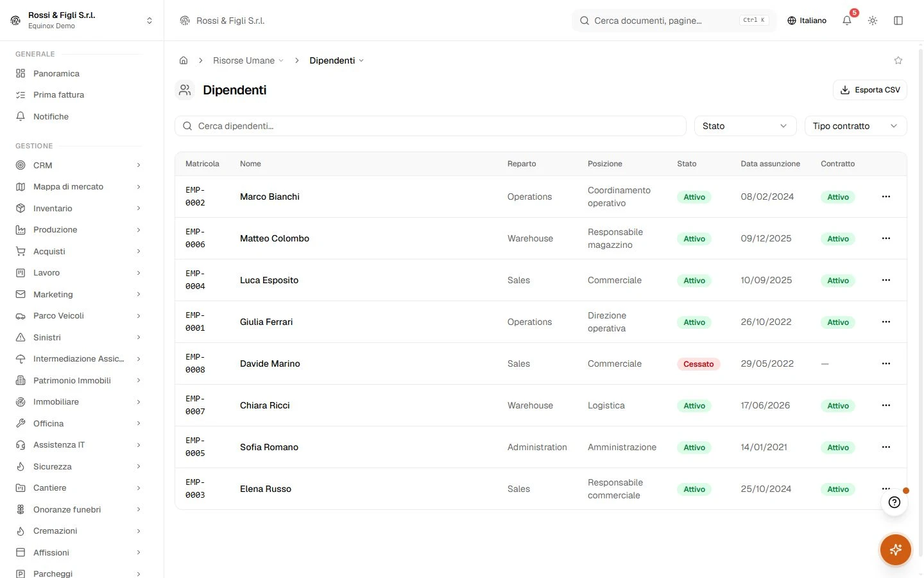Open Onoranze funebri in the sidebar
The height and width of the screenshot is (578, 924).
click(x=78, y=509)
